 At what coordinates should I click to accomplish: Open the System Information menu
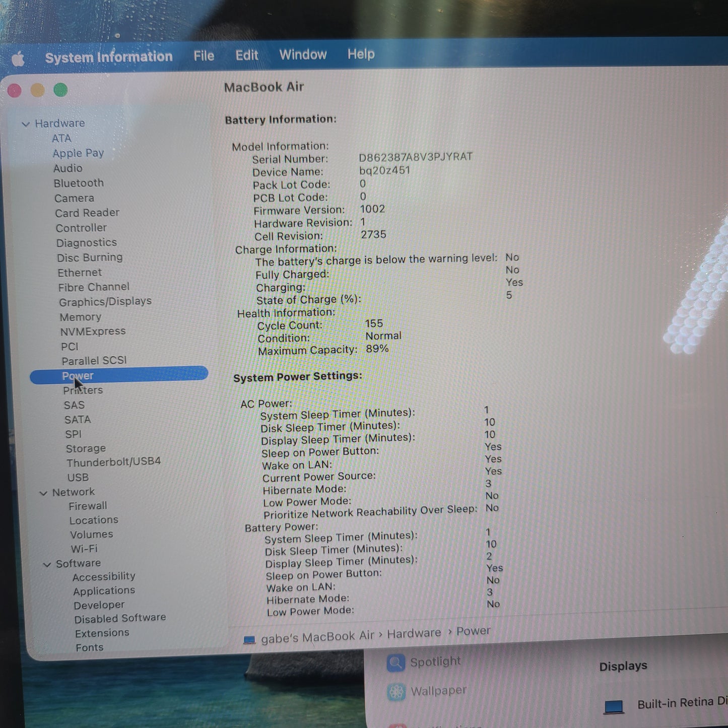coord(109,57)
